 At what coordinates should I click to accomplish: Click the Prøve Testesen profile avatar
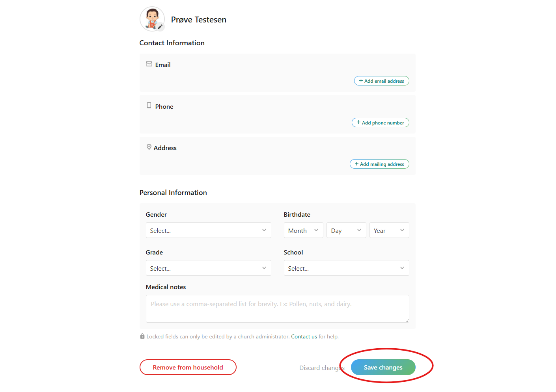pos(151,18)
